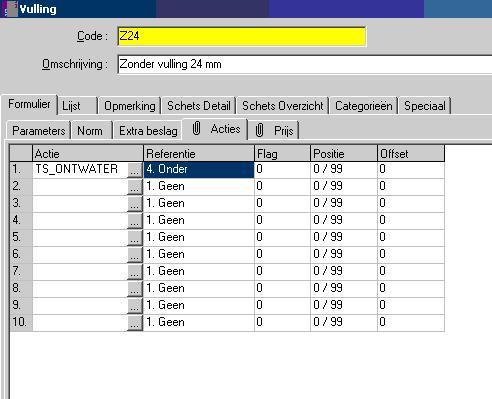The image size is (492, 399).
Task: Click the empty Actie cell in row 2
Action: coord(80,187)
